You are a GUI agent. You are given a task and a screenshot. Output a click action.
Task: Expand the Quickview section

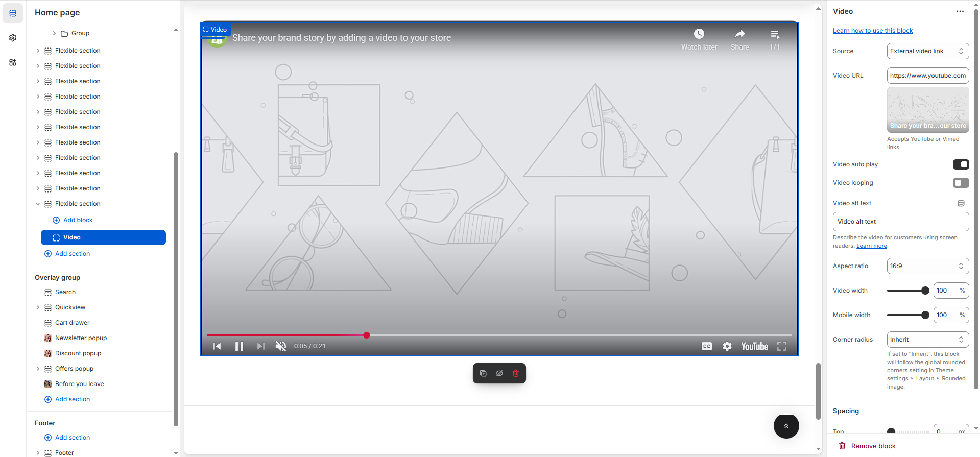pos(38,307)
